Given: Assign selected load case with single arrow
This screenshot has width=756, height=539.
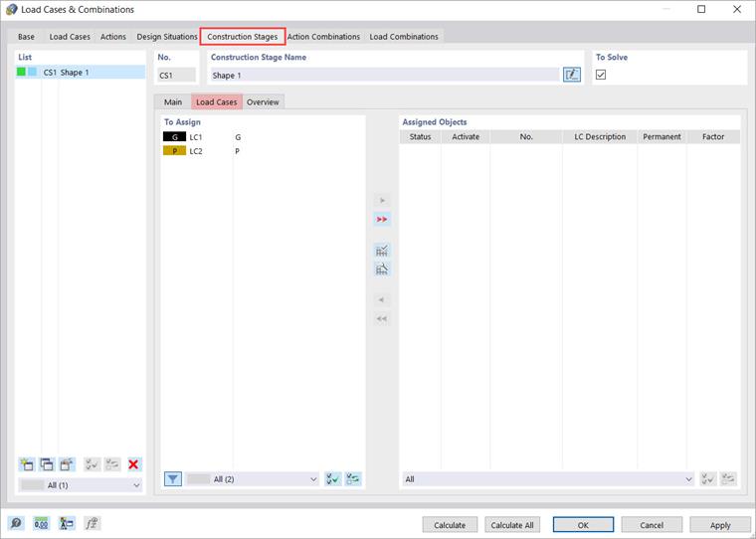Looking at the screenshot, I should tap(382, 200).
